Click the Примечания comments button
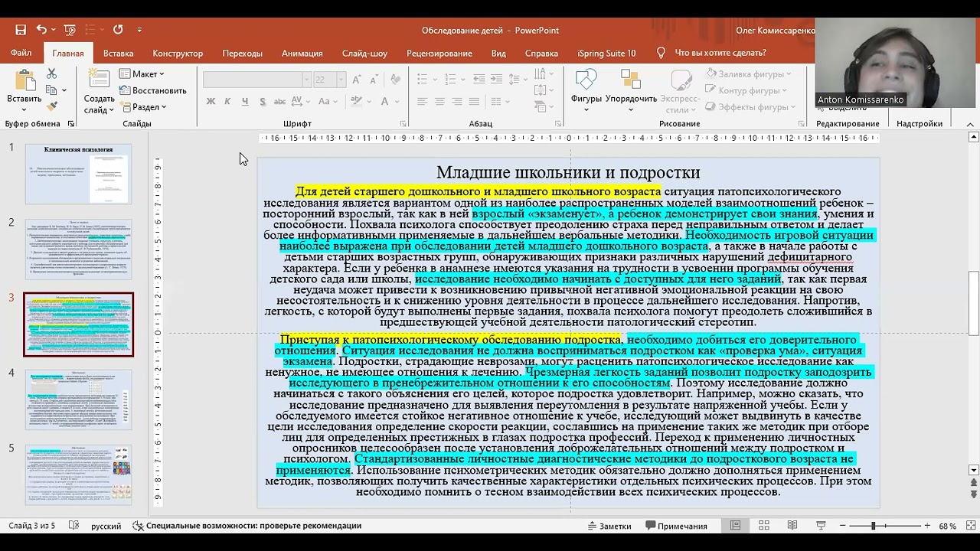 click(x=677, y=526)
